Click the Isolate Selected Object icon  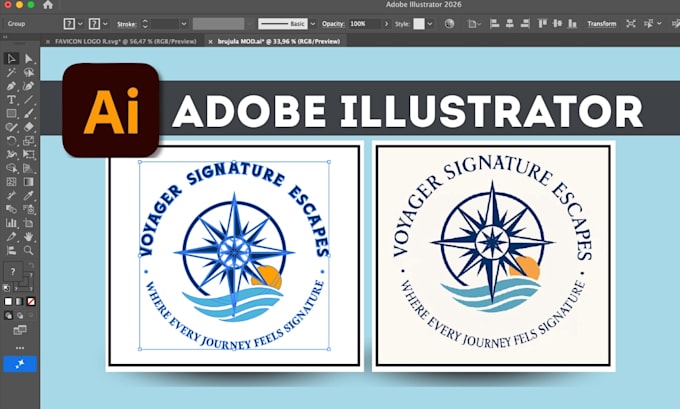click(631, 24)
